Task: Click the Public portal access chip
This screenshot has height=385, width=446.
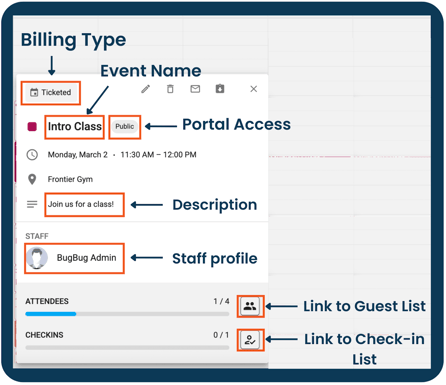Action: pyautogui.click(x=125, y=127)
